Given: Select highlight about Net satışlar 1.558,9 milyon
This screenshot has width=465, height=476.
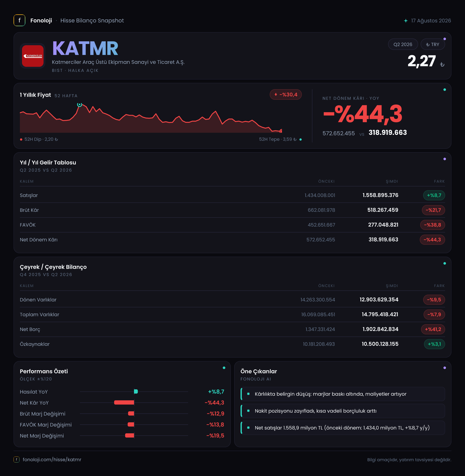Looking at the screenshot, I should pos(343,428).
